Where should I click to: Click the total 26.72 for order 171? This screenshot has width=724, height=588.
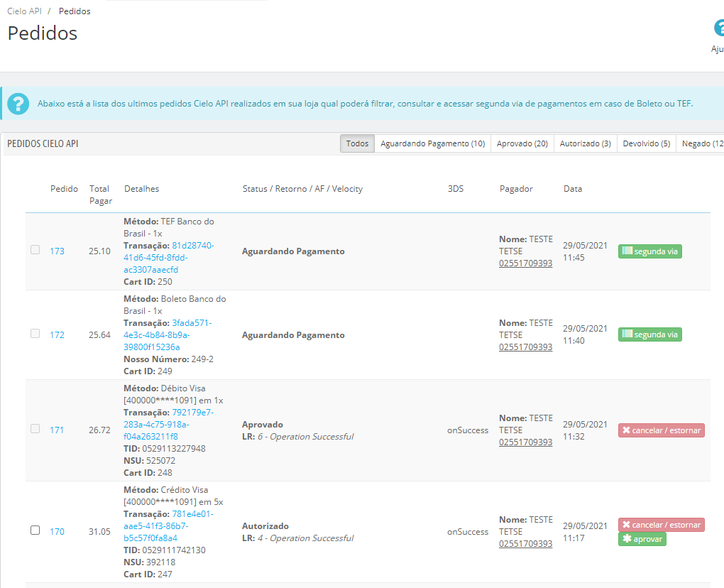click(100, 430)
